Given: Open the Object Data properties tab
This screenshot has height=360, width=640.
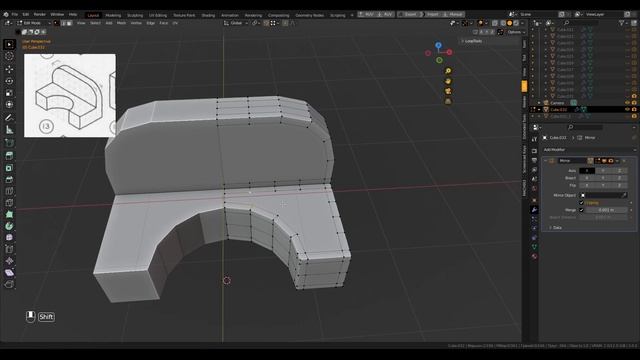Looking at the screenshot, I should coord(534,247).
